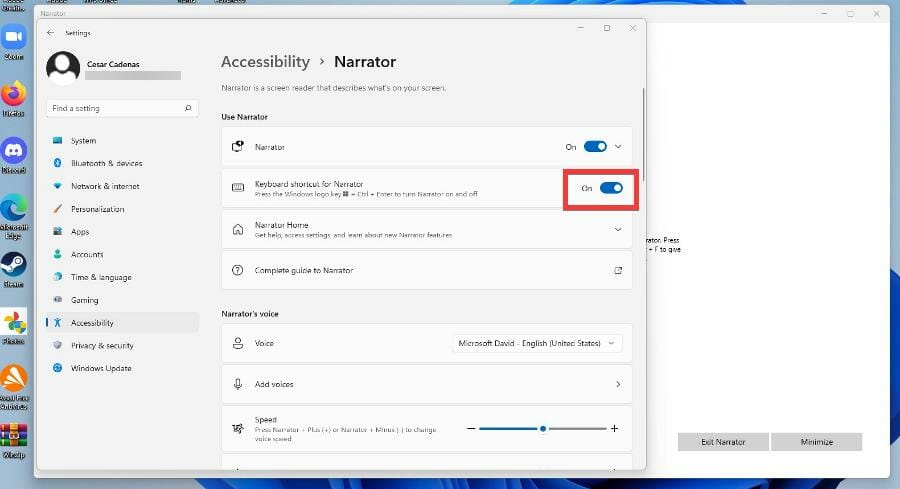Click the Find a setting search box
This screenshot has width=900, height=489.
pos(122,108)
